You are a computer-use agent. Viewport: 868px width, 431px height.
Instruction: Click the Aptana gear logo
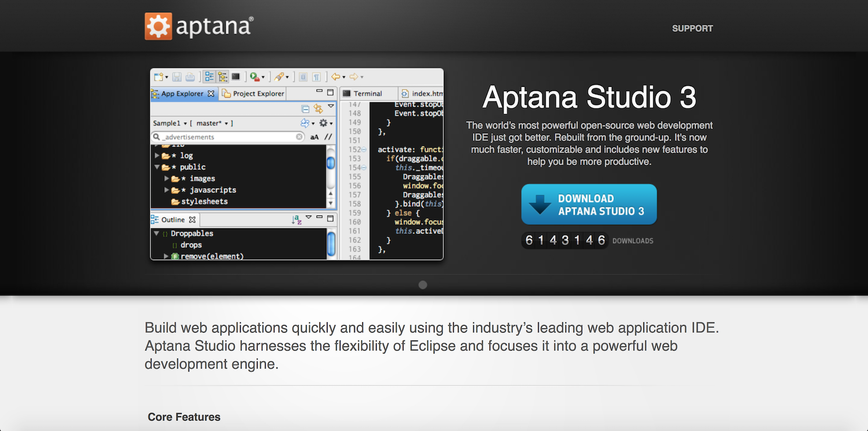(158, 26)
